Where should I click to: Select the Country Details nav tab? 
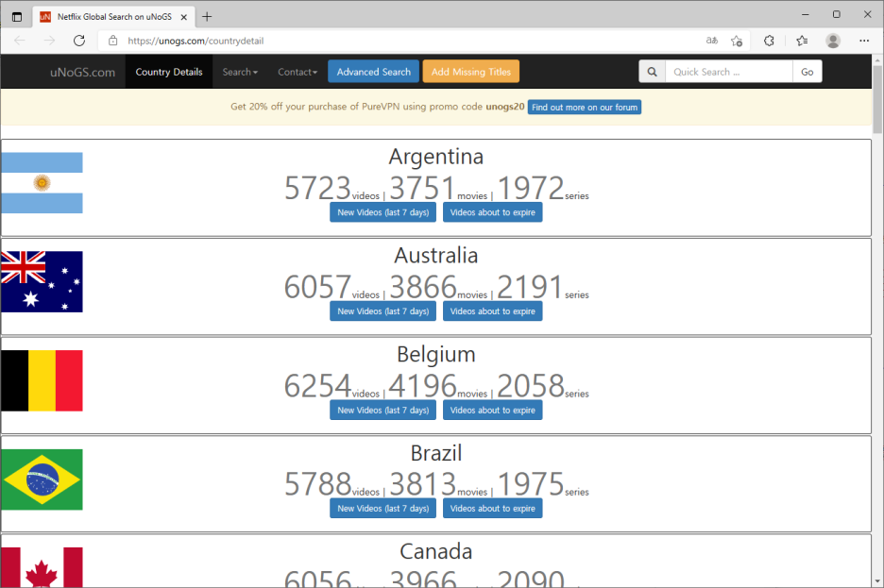(168, 72)
